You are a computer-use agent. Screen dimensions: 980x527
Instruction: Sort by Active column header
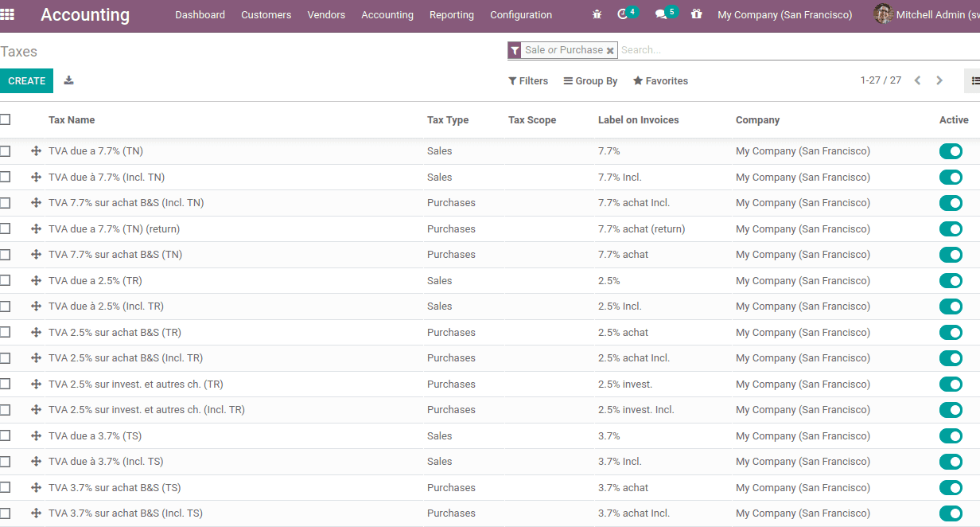(954, 120)
